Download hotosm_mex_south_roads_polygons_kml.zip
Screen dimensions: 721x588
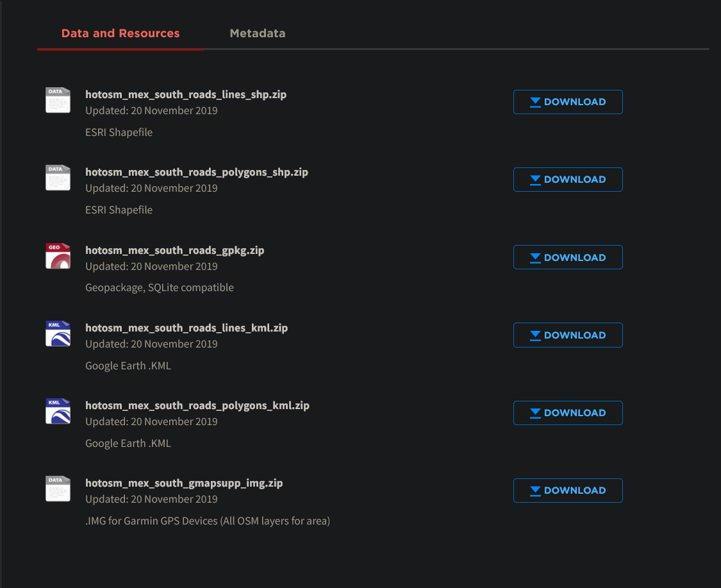568,413
